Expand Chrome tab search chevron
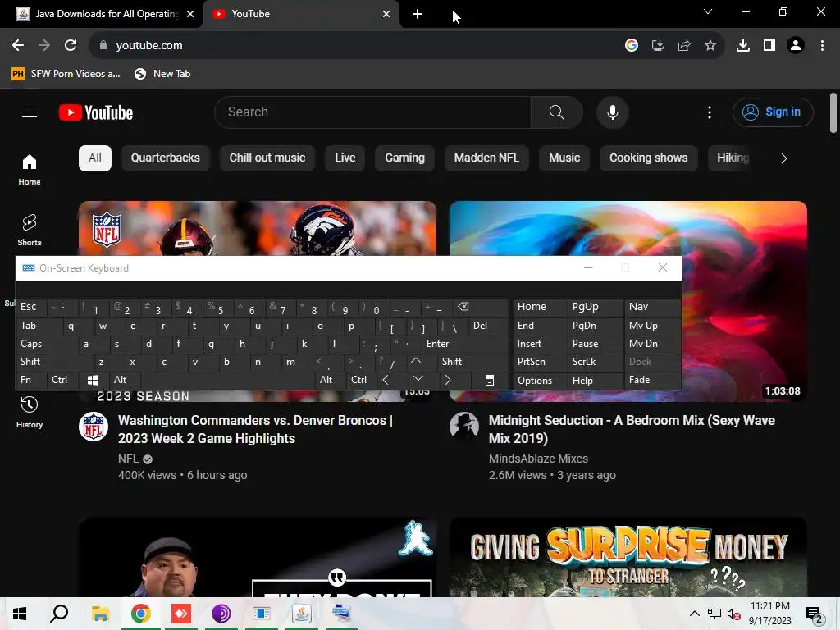 coord(708,11)
